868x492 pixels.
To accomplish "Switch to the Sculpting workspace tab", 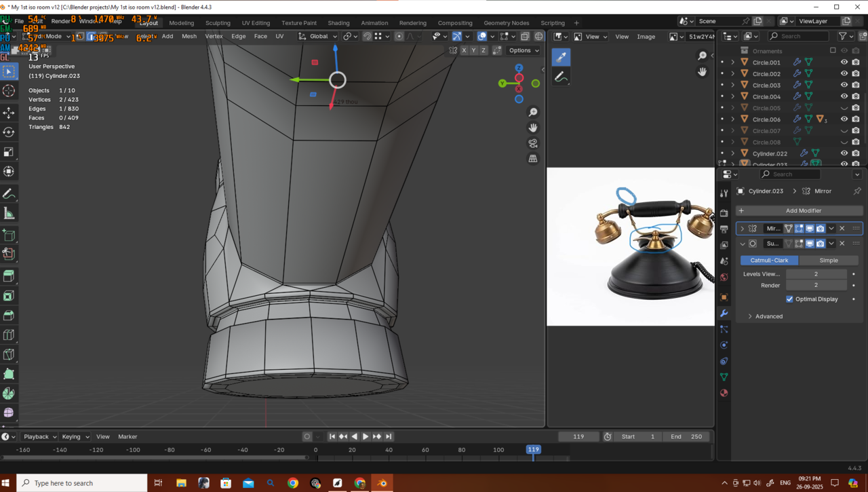I will point(218,23).
